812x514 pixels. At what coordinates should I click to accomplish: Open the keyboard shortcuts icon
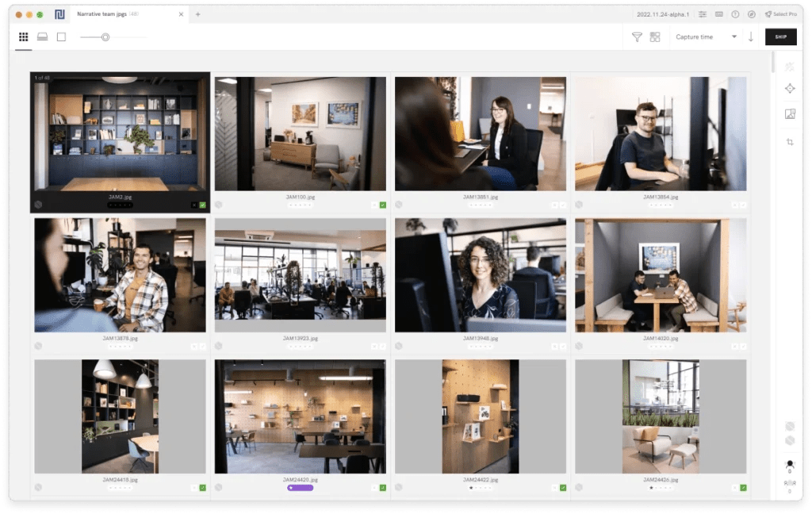tap(718, 14)
